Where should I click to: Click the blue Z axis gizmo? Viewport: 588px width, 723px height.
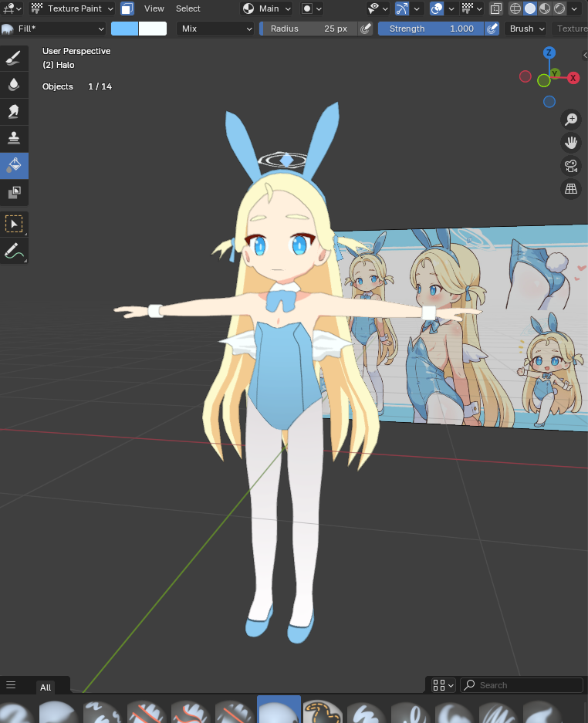(x=549, y=52)
